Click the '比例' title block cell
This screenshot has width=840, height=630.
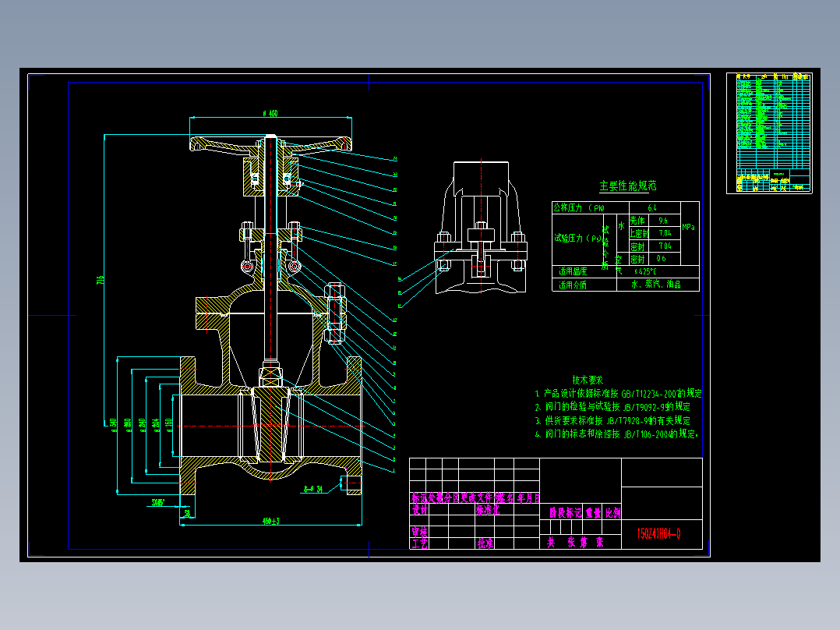coord(612,513)
